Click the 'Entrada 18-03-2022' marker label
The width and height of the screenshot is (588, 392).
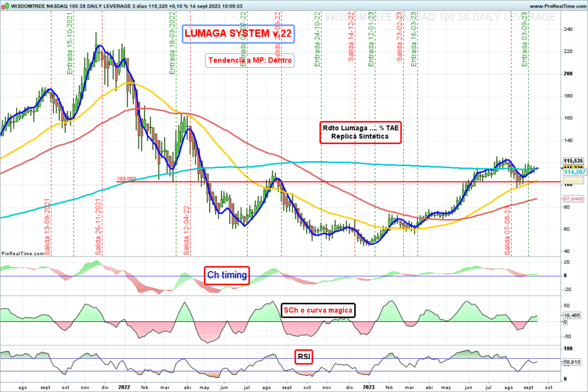pyautogui.click(x=172, y=42)
